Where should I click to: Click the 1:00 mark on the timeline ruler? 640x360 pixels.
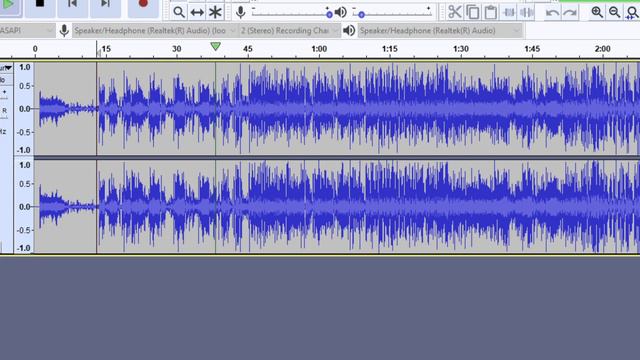(319, 49)
